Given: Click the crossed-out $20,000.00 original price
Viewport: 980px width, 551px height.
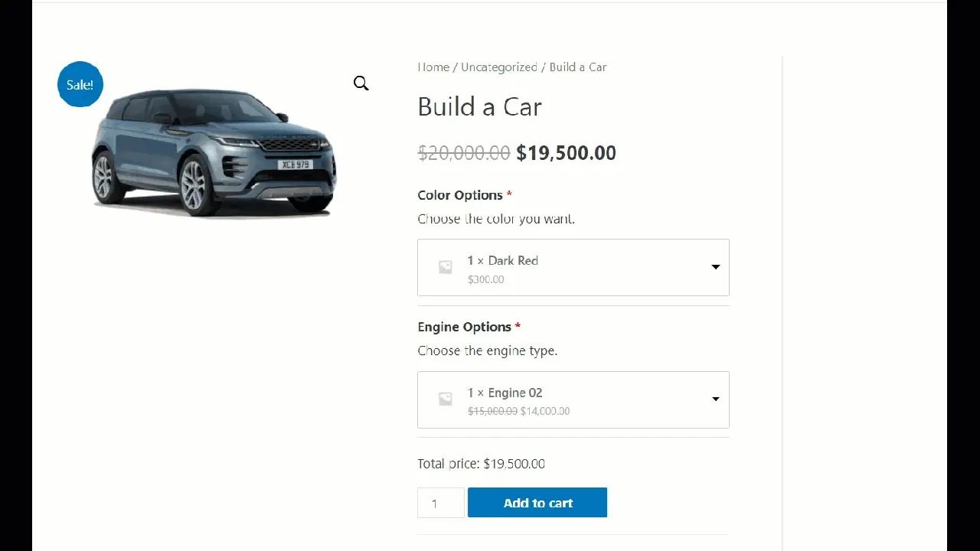Looking at the screenshot, I should coord(463,153).
